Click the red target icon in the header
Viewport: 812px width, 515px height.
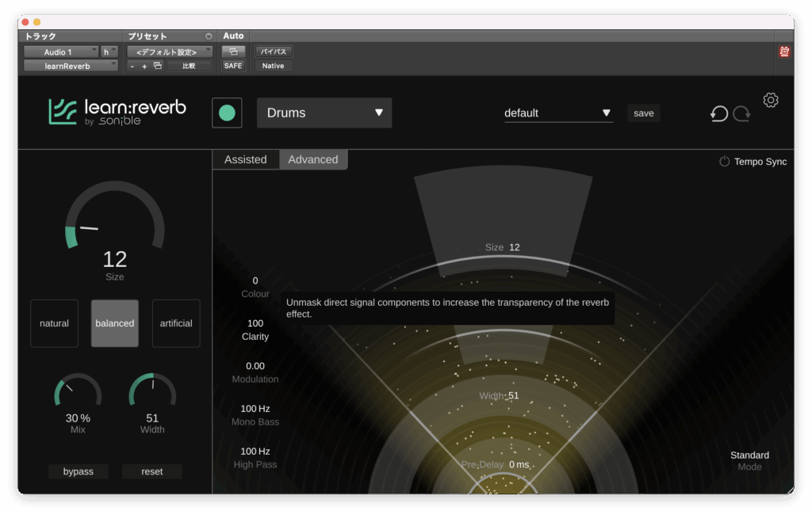click(x=784, y=51)
